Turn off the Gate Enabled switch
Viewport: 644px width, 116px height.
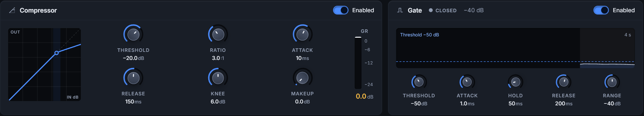(x=601, y=10)
